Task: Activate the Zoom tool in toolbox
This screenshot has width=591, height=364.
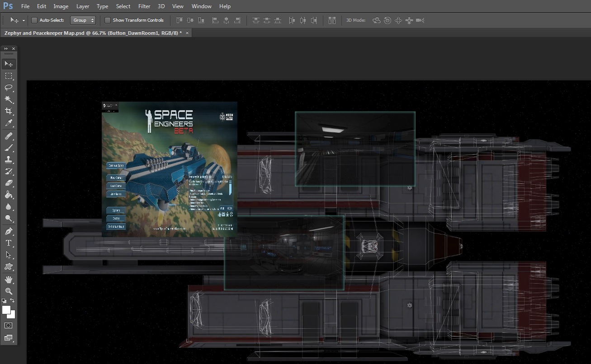Action: (x=9, y=291)
